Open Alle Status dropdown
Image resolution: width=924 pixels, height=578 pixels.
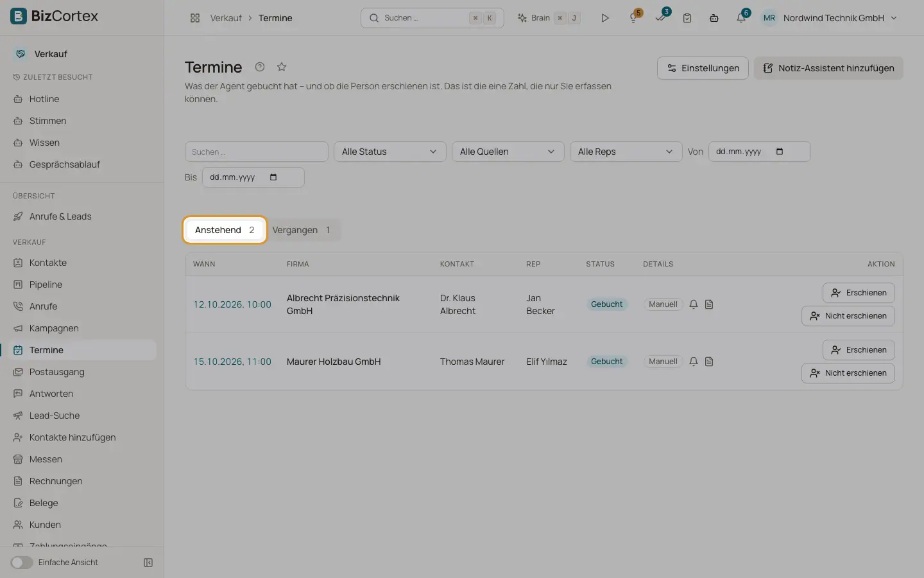pyautogui.click(x=389, y=152)
